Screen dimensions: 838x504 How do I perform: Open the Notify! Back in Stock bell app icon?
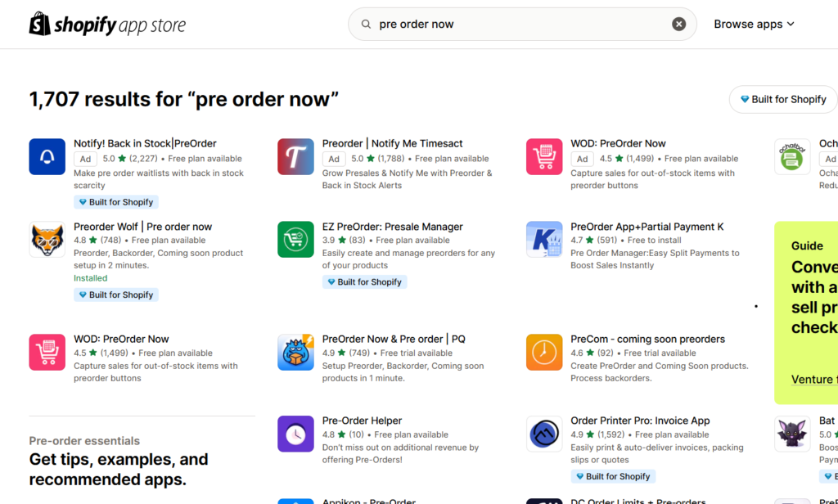point(47,156)
